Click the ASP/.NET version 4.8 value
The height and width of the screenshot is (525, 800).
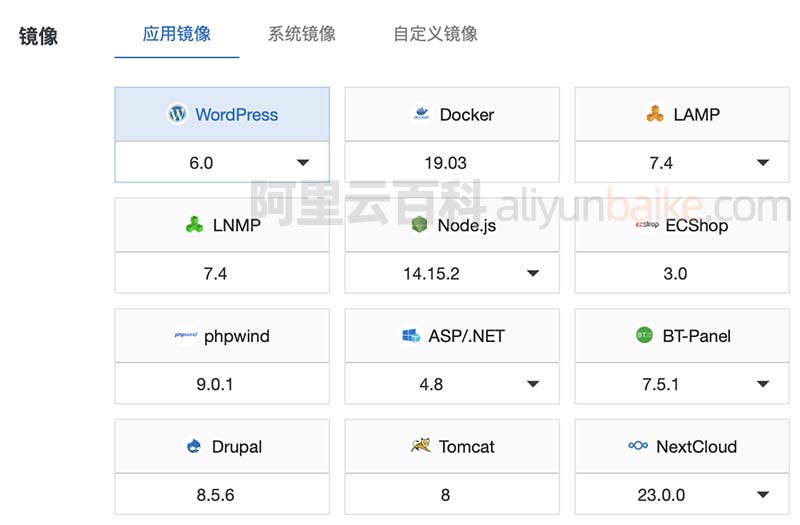431,384
